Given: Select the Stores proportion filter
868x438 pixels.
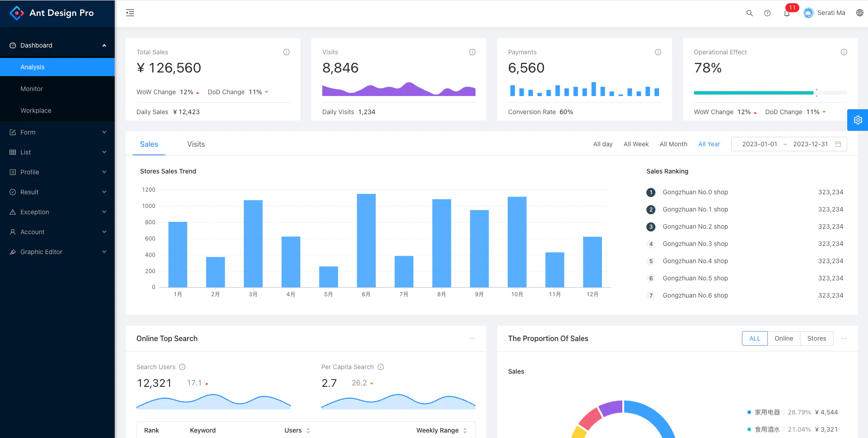Looking at the screenshot, I should 817,338.
